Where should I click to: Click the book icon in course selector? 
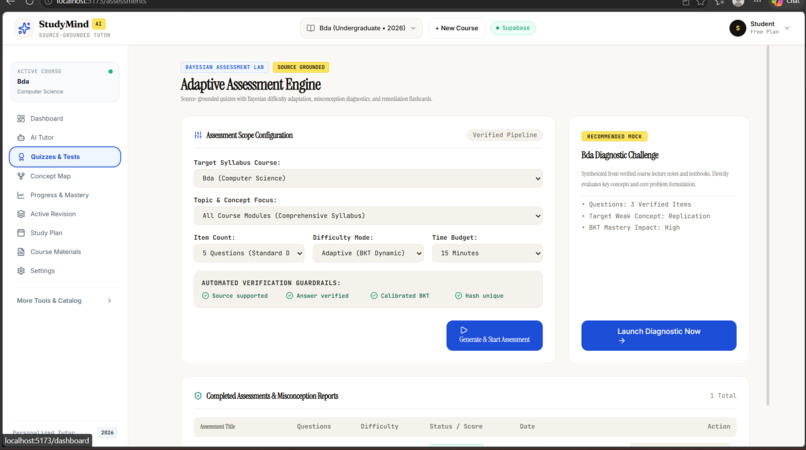click(x=310, y=28)
